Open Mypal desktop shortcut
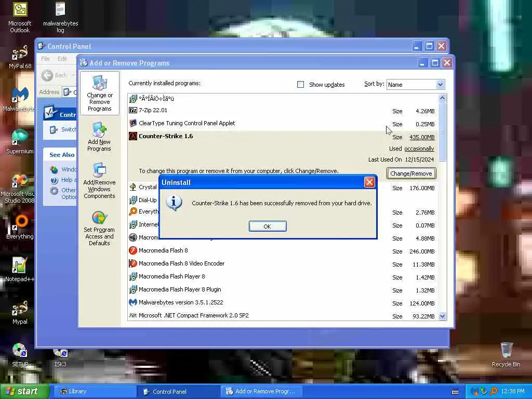 [x=20, y=312]
